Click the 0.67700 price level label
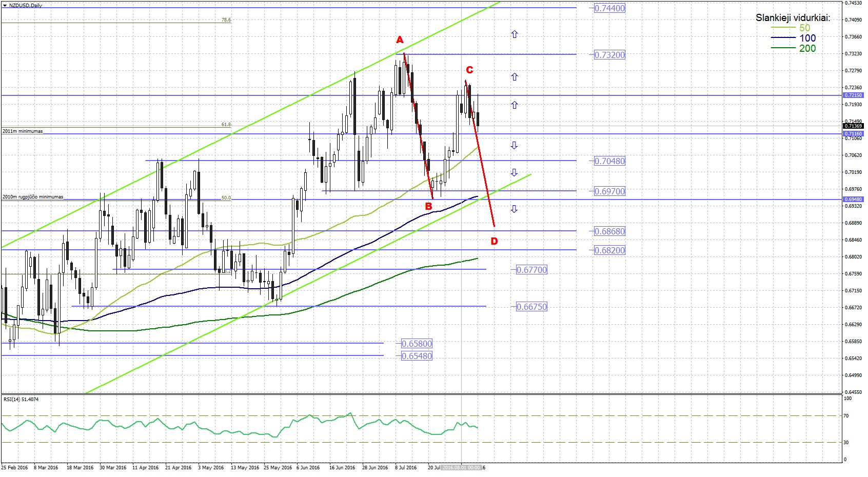 [x=531, y=270]
